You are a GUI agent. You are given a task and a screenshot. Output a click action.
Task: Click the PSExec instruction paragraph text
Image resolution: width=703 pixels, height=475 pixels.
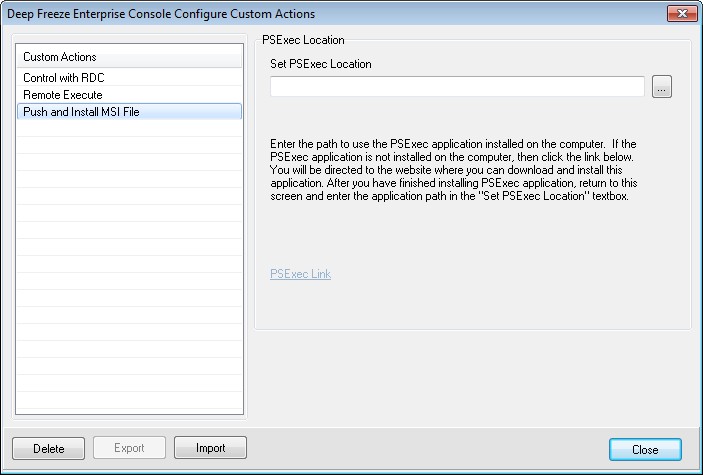(455, 170)
